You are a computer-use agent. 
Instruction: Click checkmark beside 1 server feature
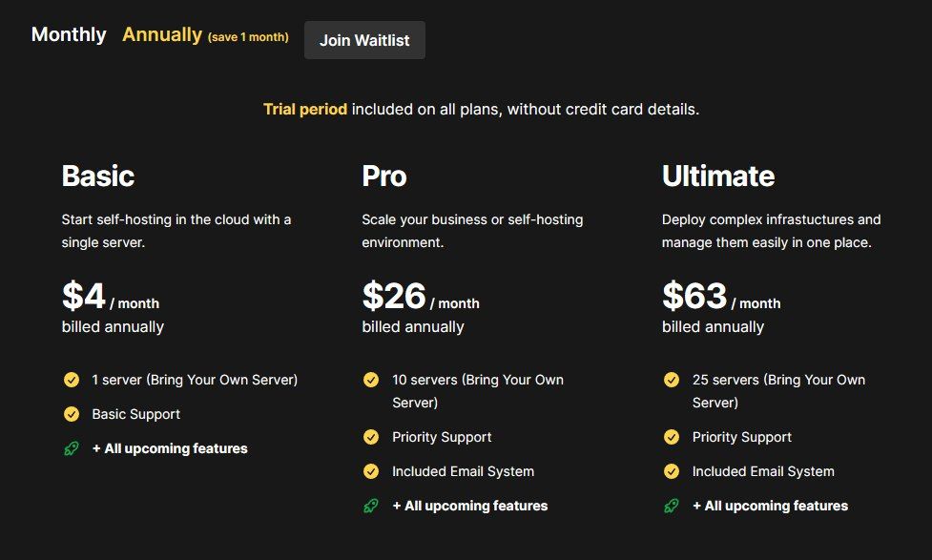72,380
